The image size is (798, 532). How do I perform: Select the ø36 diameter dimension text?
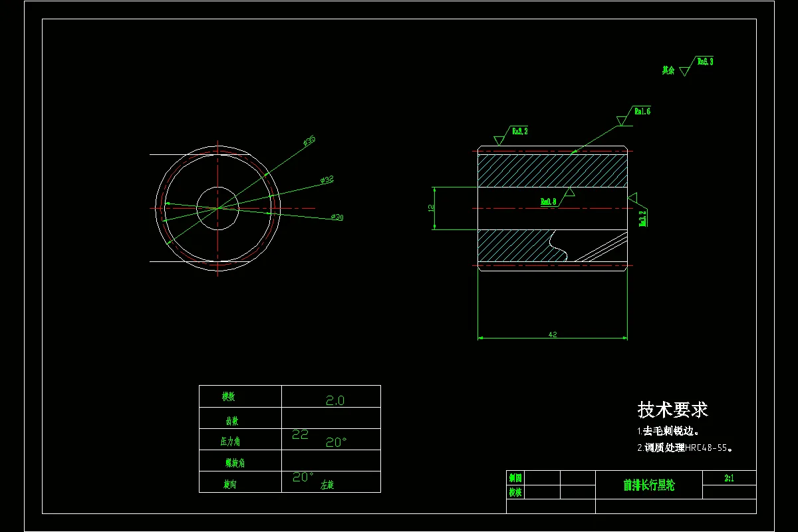coord(309,141)
